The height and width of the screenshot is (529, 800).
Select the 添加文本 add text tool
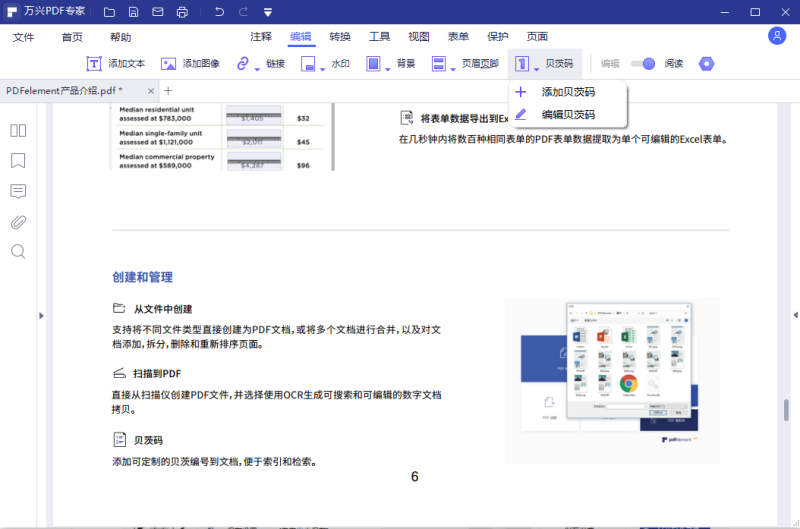(115, 64)
